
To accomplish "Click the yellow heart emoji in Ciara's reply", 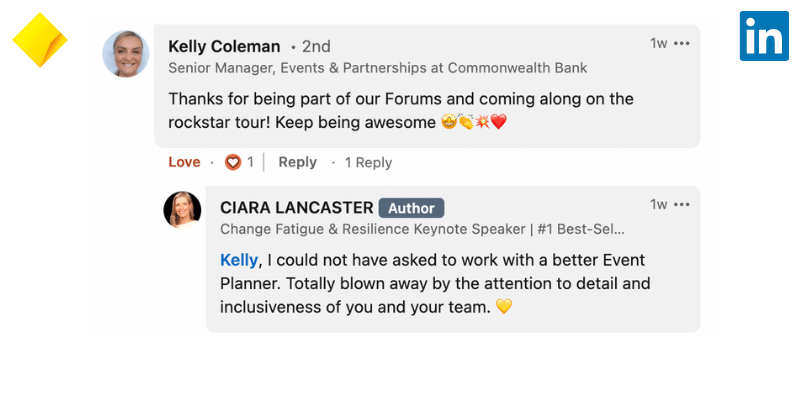I will (504, 307).
